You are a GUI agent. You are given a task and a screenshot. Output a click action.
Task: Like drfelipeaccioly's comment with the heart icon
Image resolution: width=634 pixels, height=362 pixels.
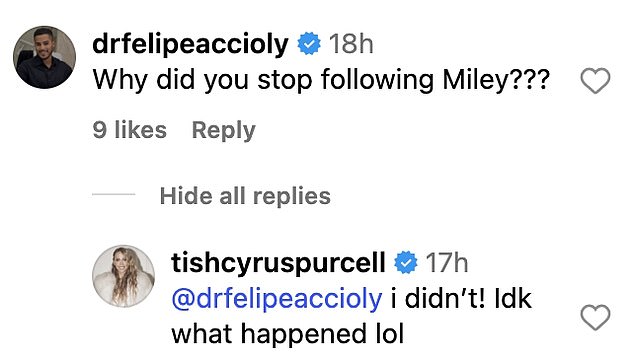point(595,81)
